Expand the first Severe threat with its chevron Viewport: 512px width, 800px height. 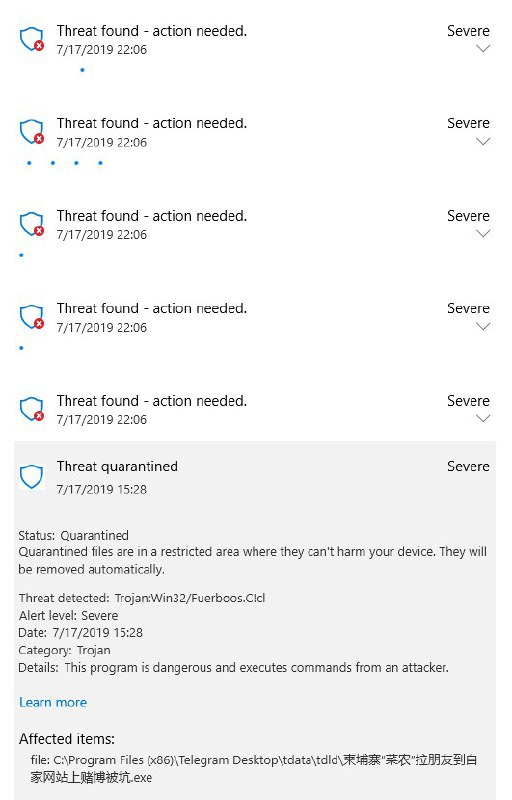482,48
